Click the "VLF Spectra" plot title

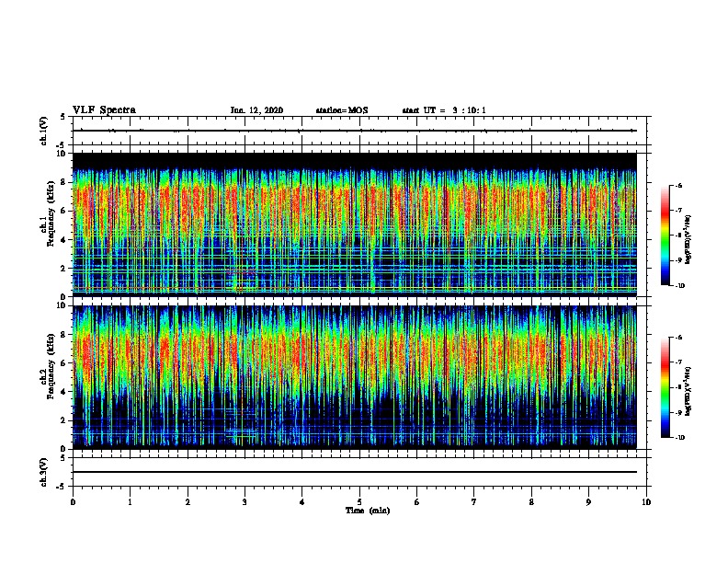104,110
